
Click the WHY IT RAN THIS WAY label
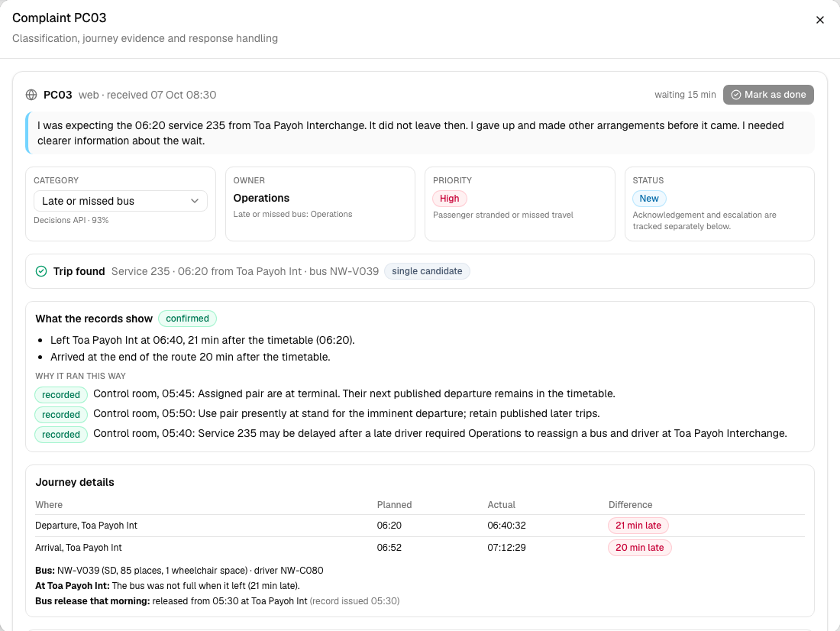click(80, 376)
